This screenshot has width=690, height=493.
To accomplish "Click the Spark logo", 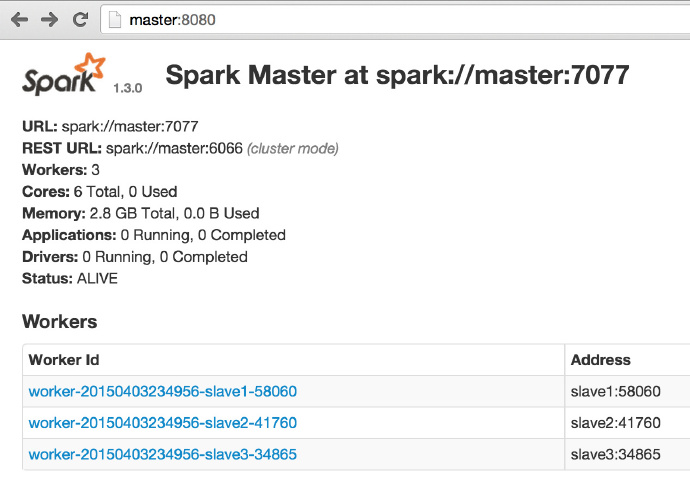I will [64, 74].
